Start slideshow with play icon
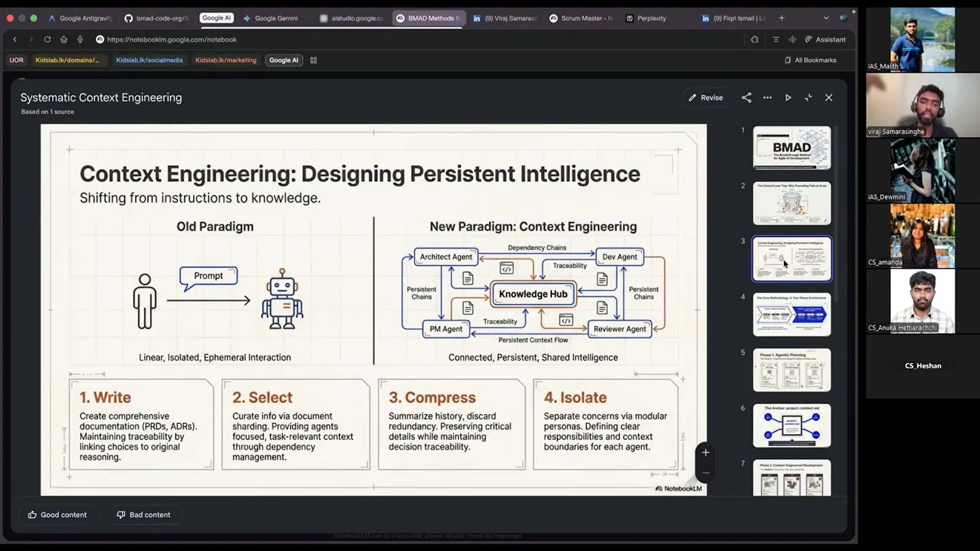This screenshot has height=551, width=980. tap(788, 97)
